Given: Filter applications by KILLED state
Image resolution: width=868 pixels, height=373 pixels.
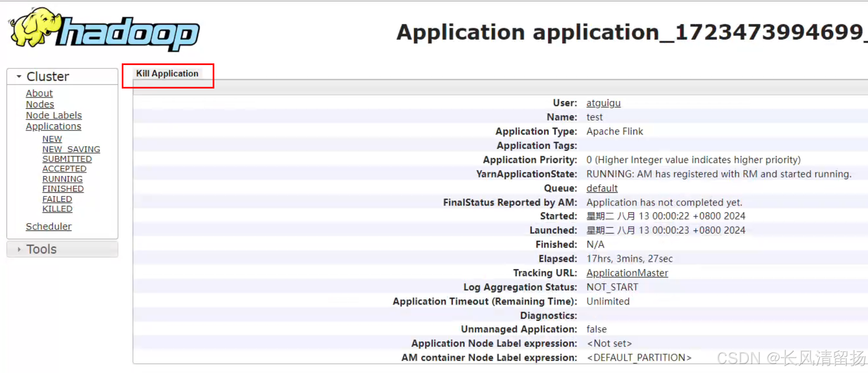Looking at the screenshot, I should [58, 209].
